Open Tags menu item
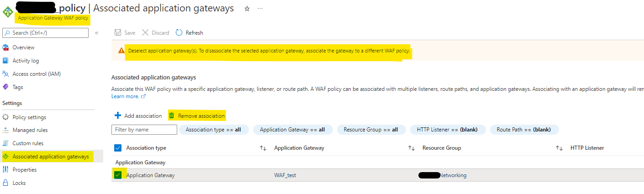644x194 pixels. point(18,87)
